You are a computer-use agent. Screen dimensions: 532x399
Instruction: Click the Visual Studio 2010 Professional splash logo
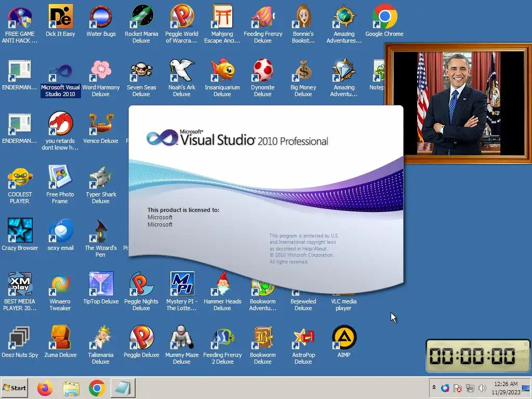(x=237, y=138)
